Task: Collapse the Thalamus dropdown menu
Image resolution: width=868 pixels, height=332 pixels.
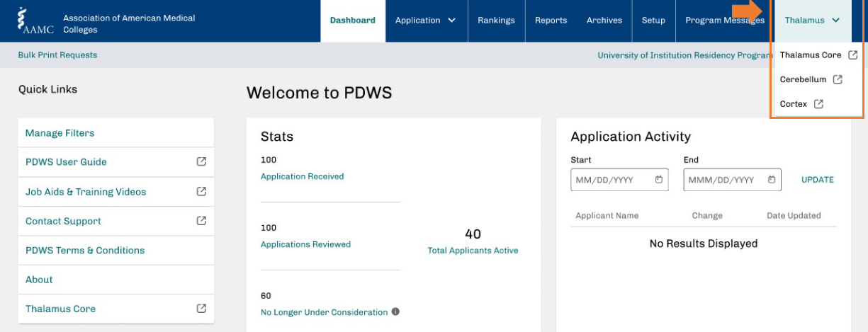Action: 812,21
